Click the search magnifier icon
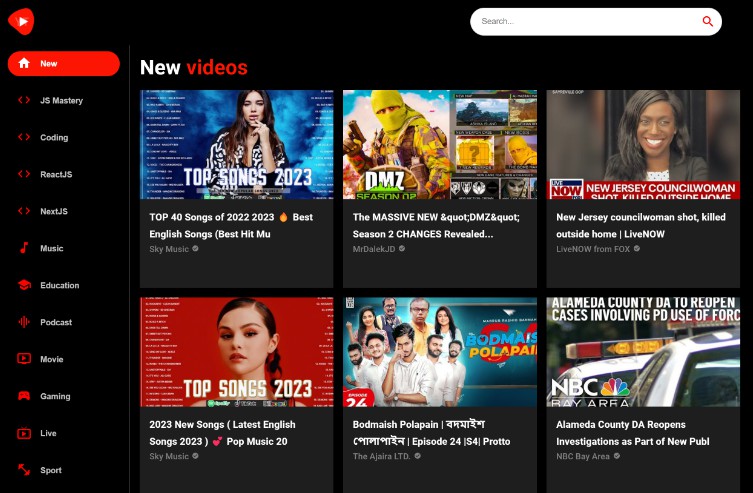This screenshot has height=493, width=753. pyautogui.click(x=708, y=21)
